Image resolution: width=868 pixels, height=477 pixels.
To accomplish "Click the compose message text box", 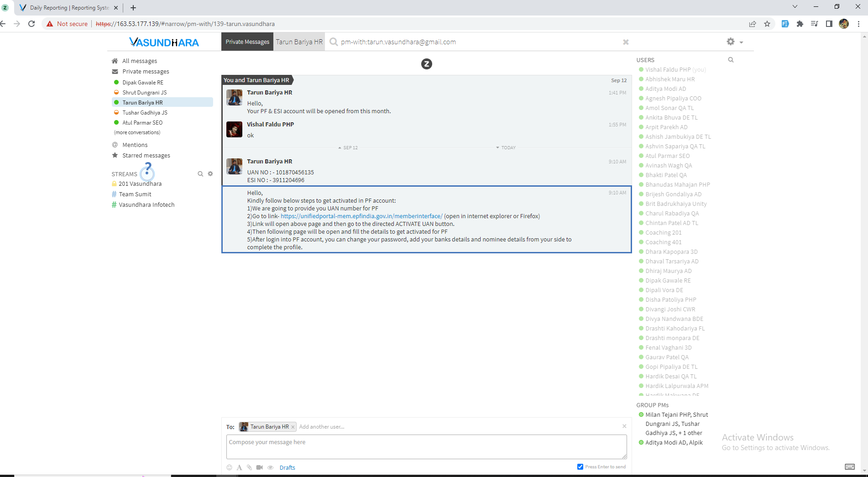I will [426, 446].
